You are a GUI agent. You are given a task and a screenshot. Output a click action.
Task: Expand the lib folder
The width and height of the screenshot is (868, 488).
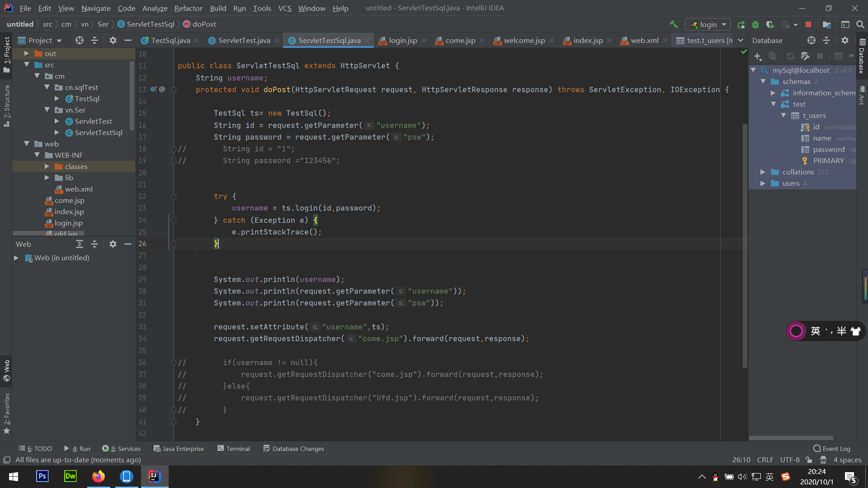coord(47,178)
